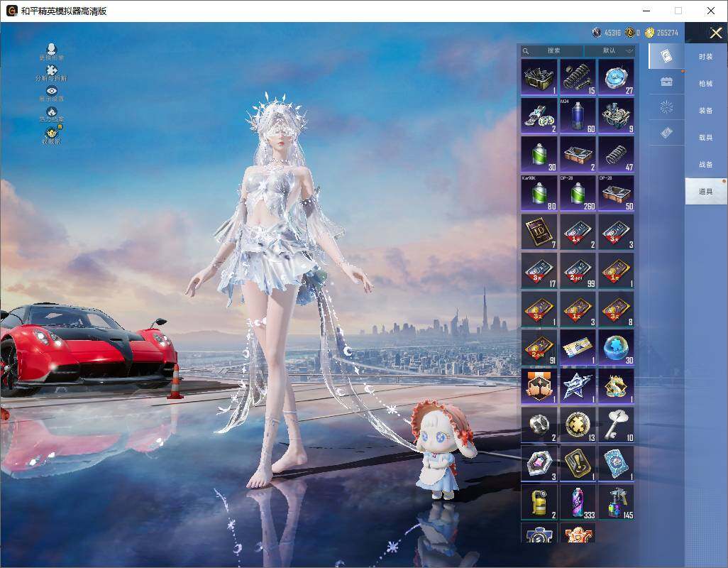
Task: Switch to the 战备 tab
Action: tap(706, 165)
